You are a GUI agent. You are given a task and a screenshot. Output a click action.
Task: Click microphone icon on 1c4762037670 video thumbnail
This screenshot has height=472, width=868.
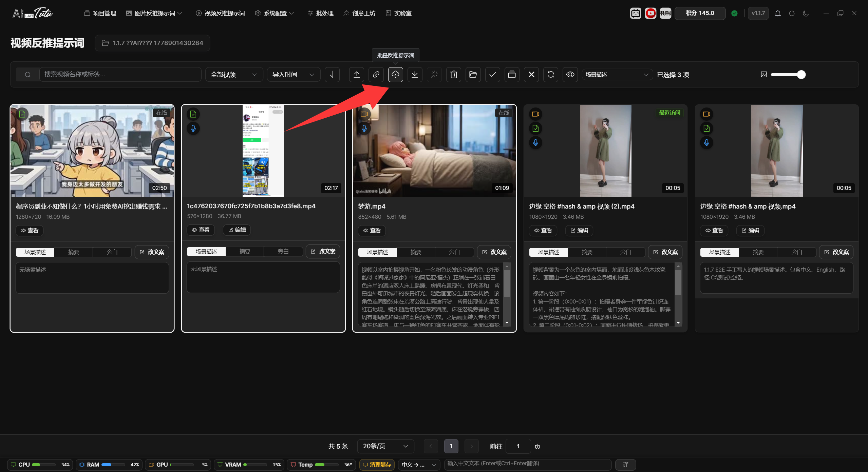(x=193, y=128)
